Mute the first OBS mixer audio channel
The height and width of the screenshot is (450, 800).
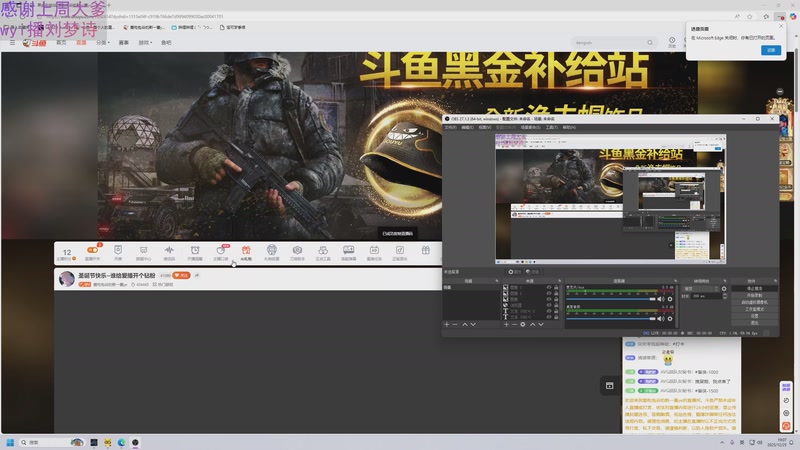tap(661, 299)
